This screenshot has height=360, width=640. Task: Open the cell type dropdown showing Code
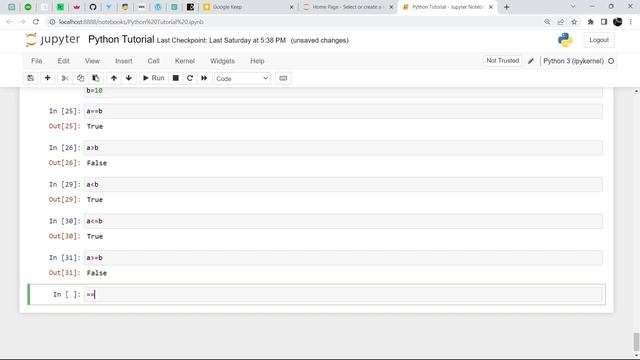point(242,78)
